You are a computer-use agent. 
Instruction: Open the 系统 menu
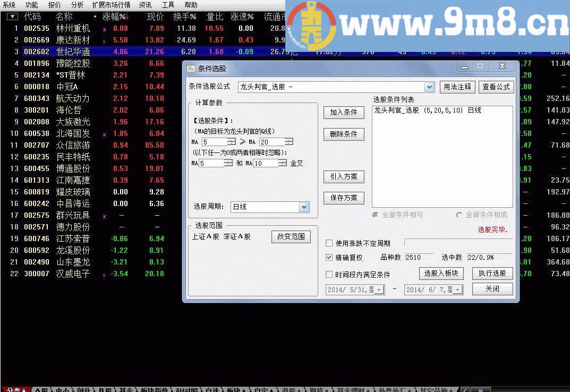pyautogui.click(x=9, y=5)
